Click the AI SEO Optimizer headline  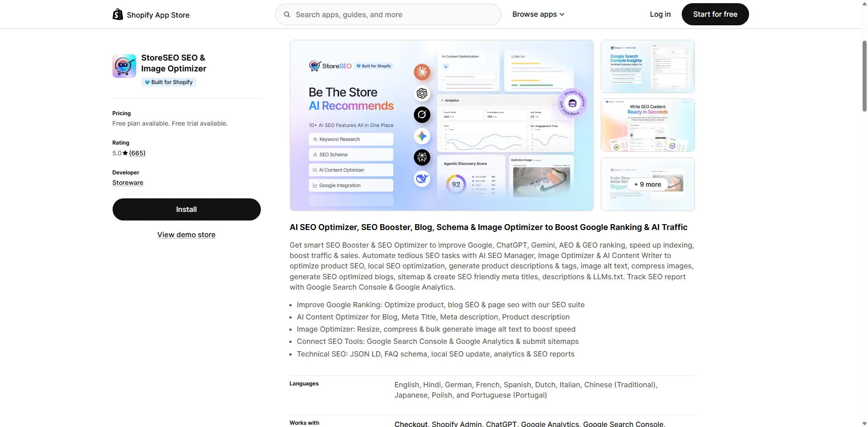coord(488,227)
